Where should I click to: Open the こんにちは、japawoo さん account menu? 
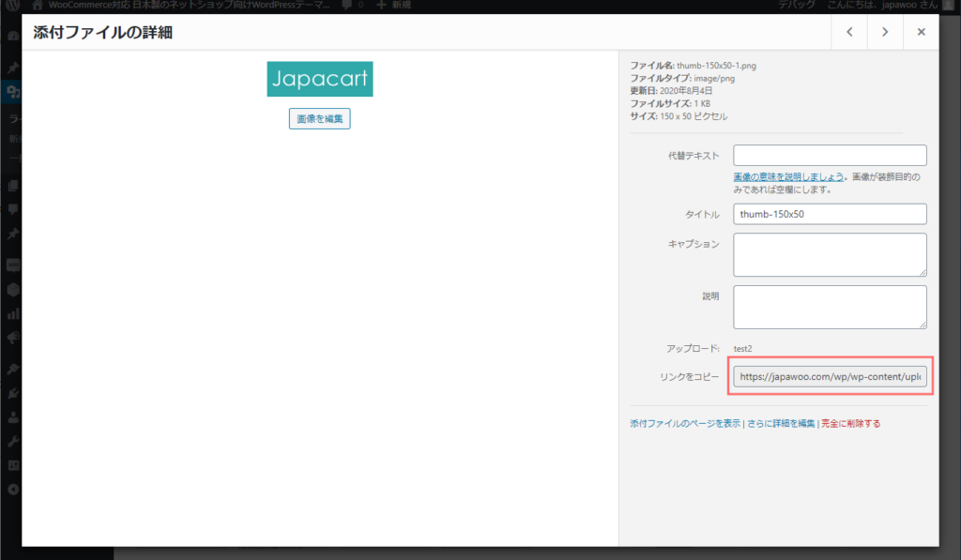(890, 5)
